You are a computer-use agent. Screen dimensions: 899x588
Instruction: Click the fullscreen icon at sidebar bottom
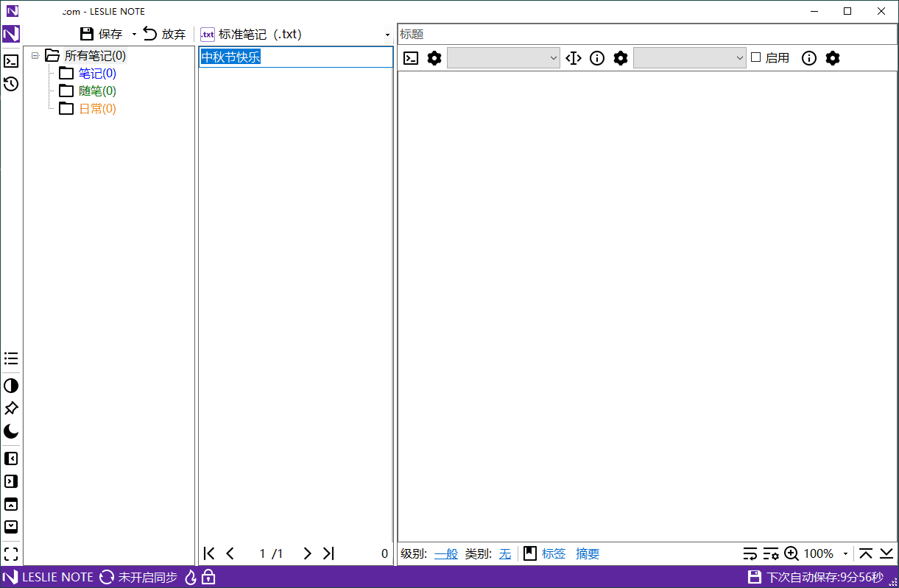coord(11,554)
